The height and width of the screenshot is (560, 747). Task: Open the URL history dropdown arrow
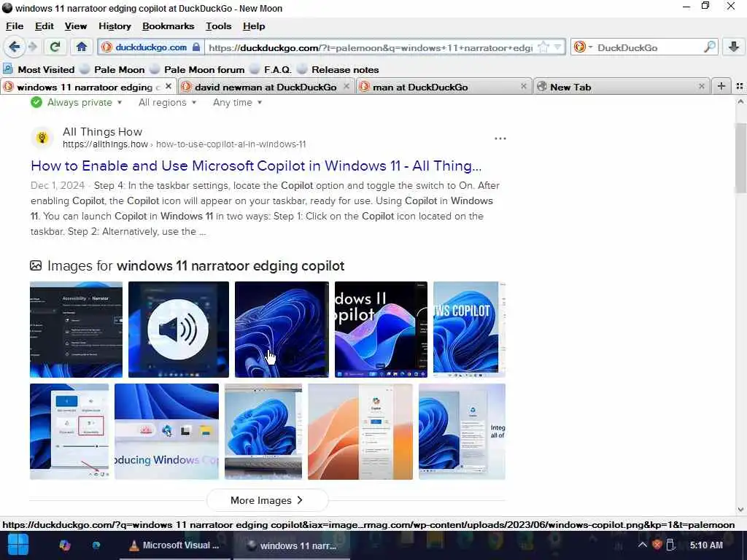click(x=558, y=47)
